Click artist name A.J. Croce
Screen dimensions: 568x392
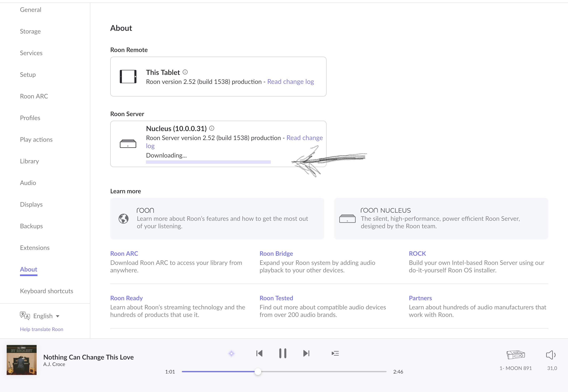(x=54, y=364)
